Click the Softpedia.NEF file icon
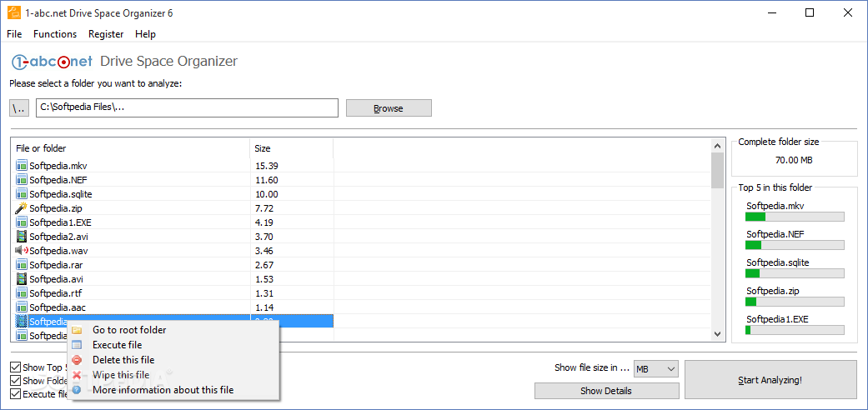The height and width of the screenshot is (410, 868). click(x=22, y=179)
